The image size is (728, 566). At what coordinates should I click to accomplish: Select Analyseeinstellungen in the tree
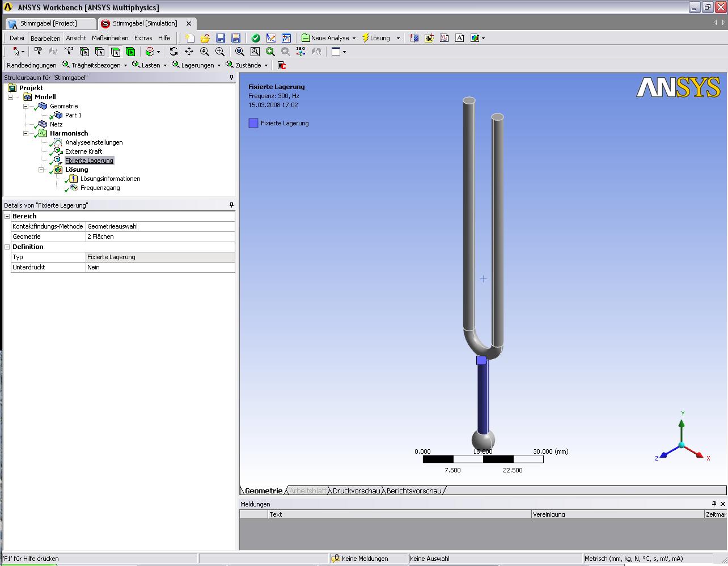coord(94,142)
